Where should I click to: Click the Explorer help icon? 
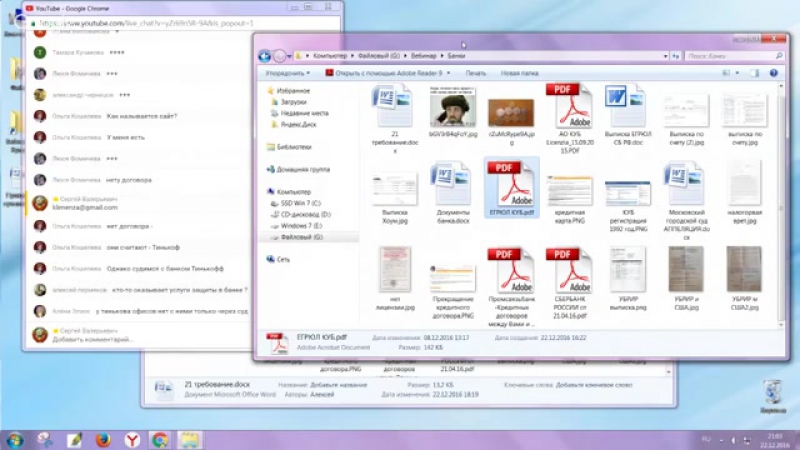tap(776, 73)
